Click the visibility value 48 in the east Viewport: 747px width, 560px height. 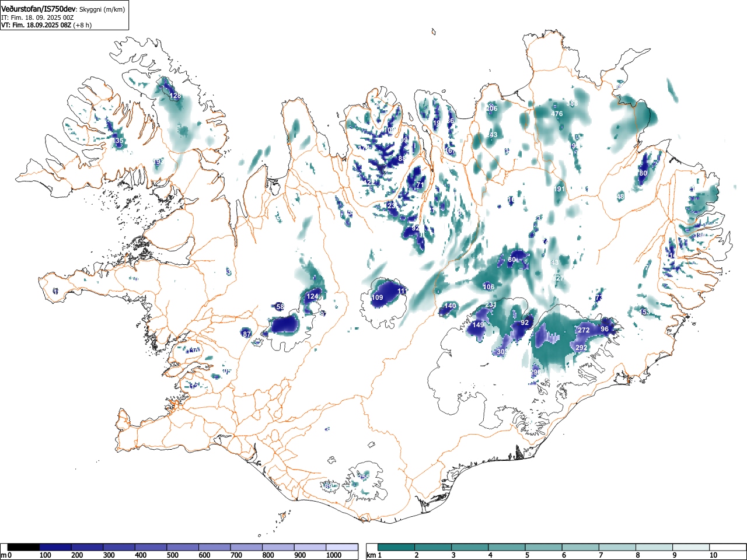620,197
